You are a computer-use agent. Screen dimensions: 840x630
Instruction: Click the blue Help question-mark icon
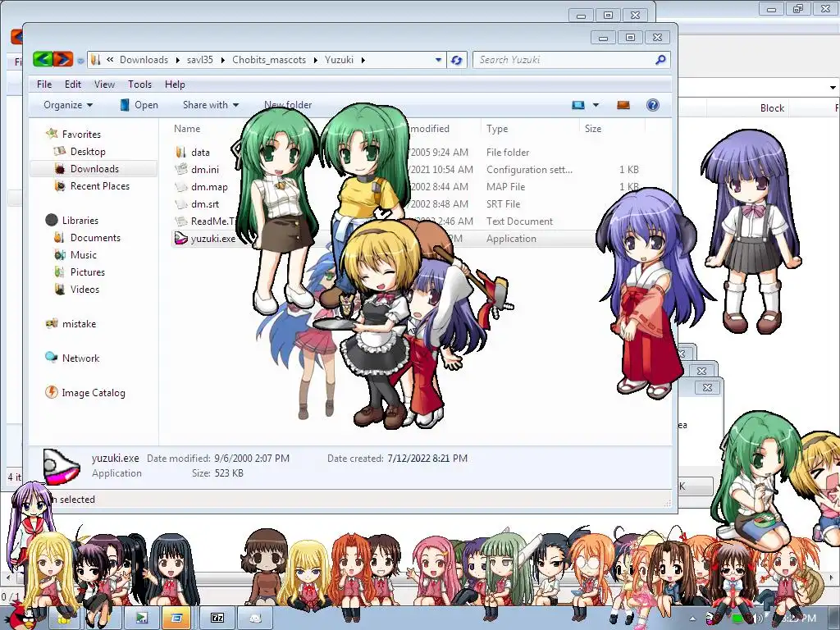(652, 105)
